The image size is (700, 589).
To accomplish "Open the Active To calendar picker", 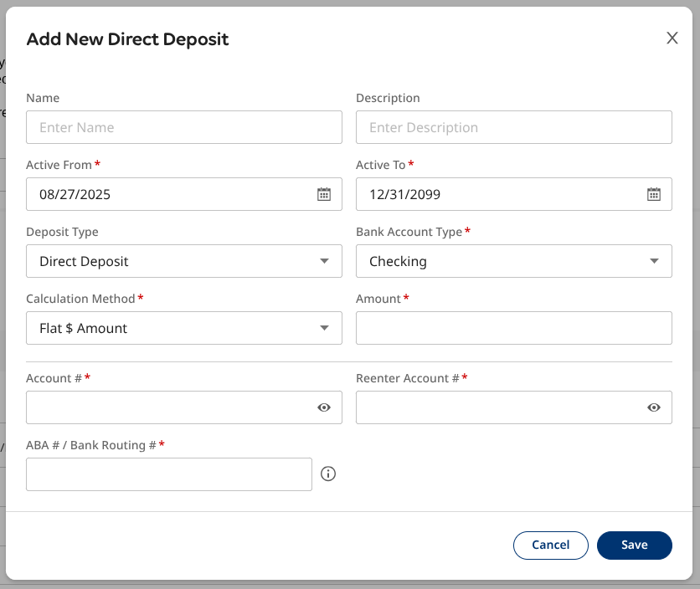I will pyautogui.click(x=654, y=194).
